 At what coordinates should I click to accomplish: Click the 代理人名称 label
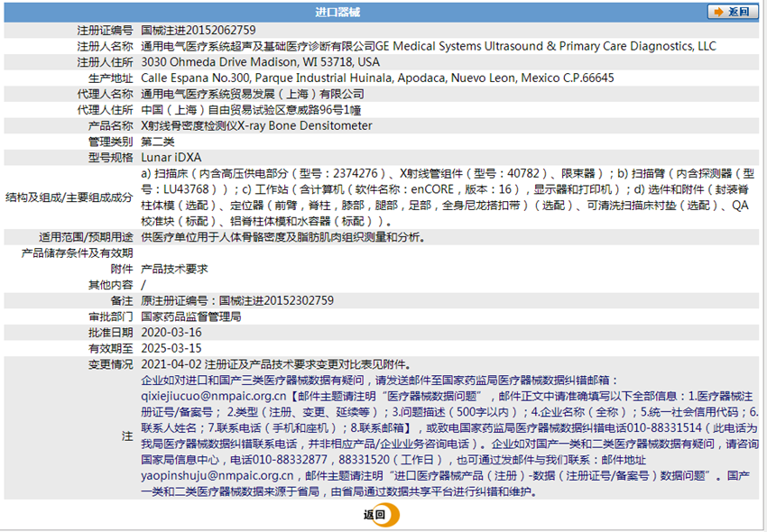(x=105, y=94)
